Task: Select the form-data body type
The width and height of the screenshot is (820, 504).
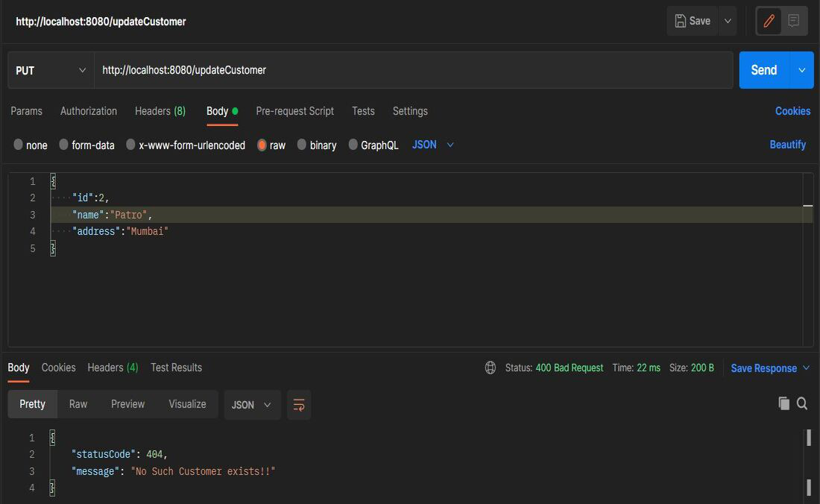Action: point(86,145)
